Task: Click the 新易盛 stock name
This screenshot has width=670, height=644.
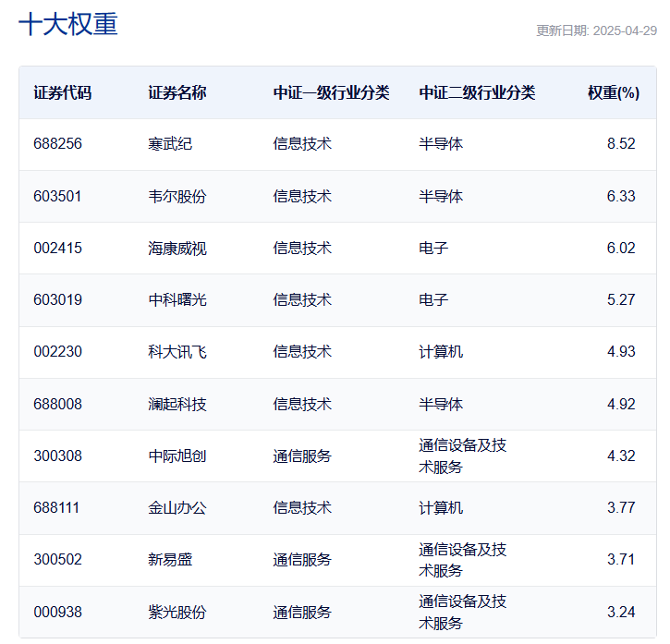Action: [170, 559]
